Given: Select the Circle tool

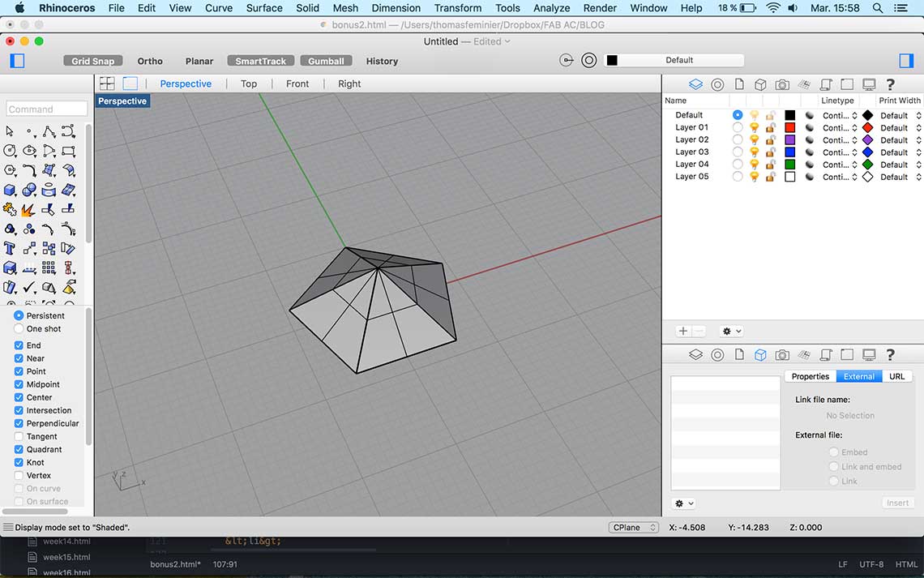Looking at the screenshot, I should pyautogui.click(x=10, y=151).
